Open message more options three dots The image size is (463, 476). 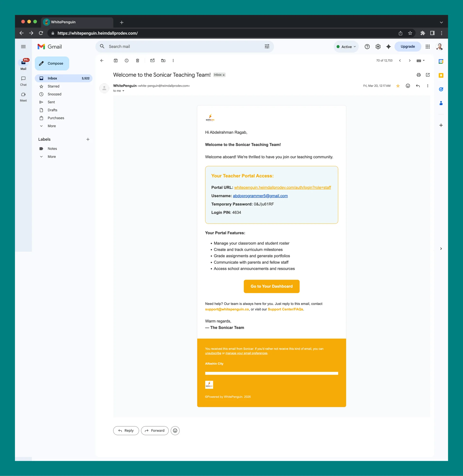428,86
